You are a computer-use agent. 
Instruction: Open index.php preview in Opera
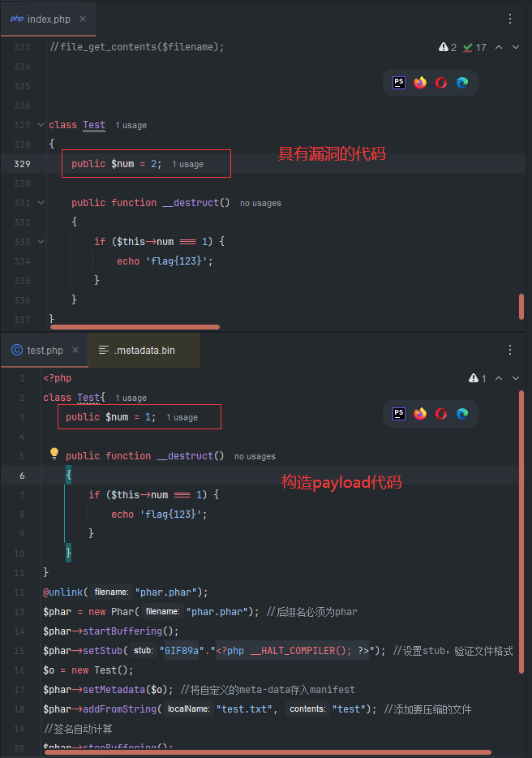click(441, 83)
